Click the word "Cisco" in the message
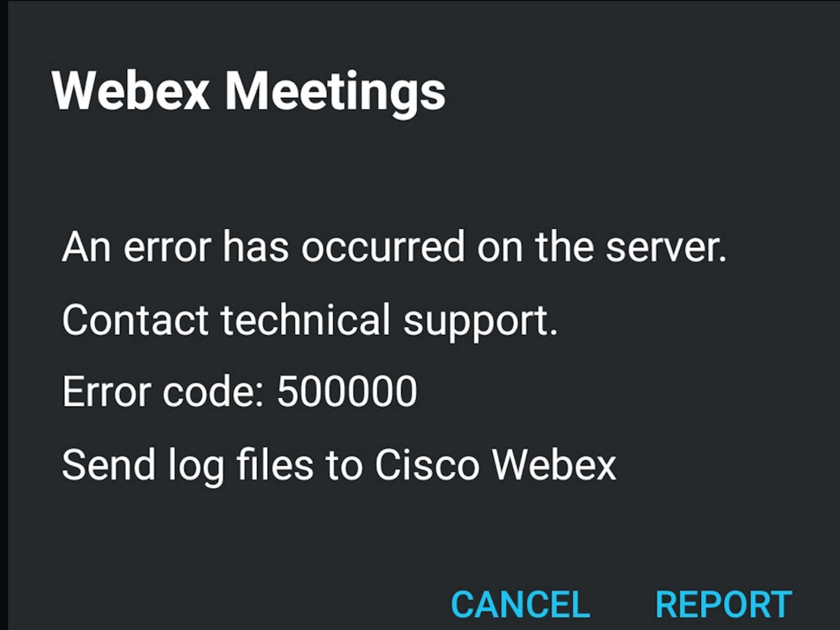The width and height of the screenshot is (840, 630). pyautogui.click(x=427, y=465)
